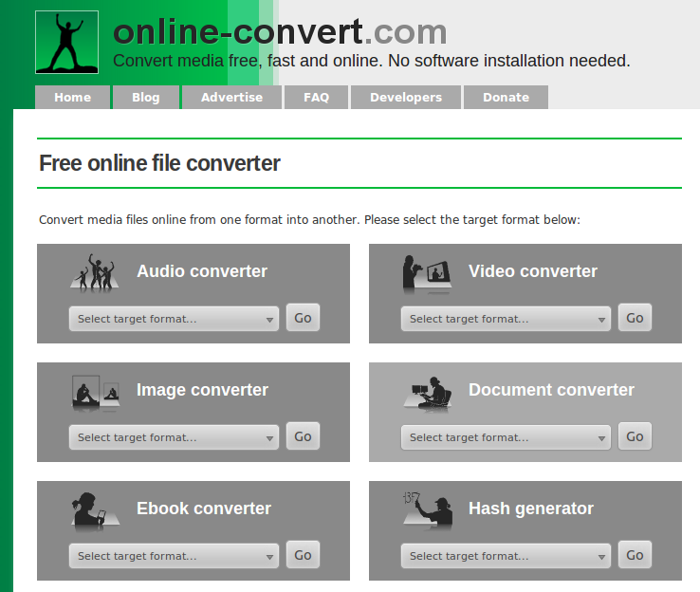700x592 pixels.
Task: Open the Hash generator target format dropdown
Action: point(506,556)
